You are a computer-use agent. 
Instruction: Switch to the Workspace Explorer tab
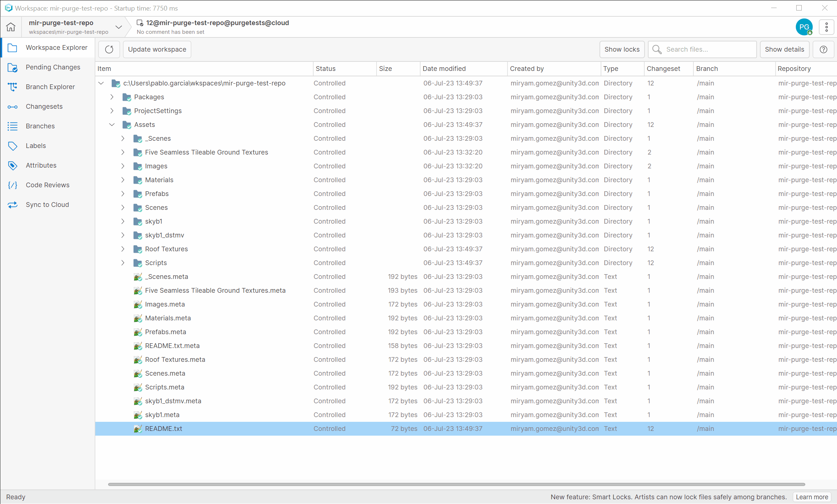[x=56, y=48]
